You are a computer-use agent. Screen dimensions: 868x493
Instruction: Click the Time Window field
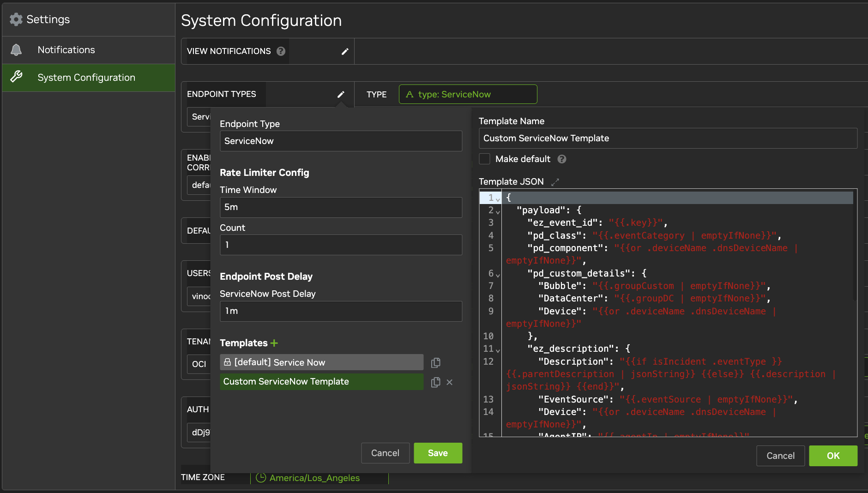341,207
